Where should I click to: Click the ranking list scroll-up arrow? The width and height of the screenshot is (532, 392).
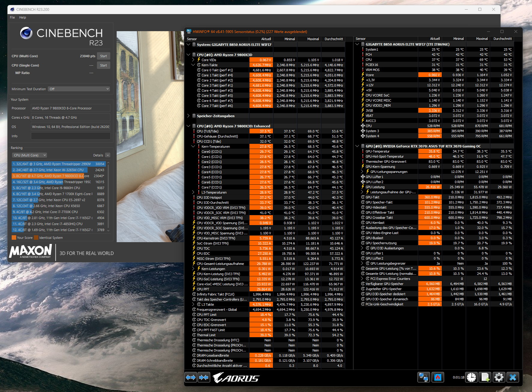pos(108,163)
